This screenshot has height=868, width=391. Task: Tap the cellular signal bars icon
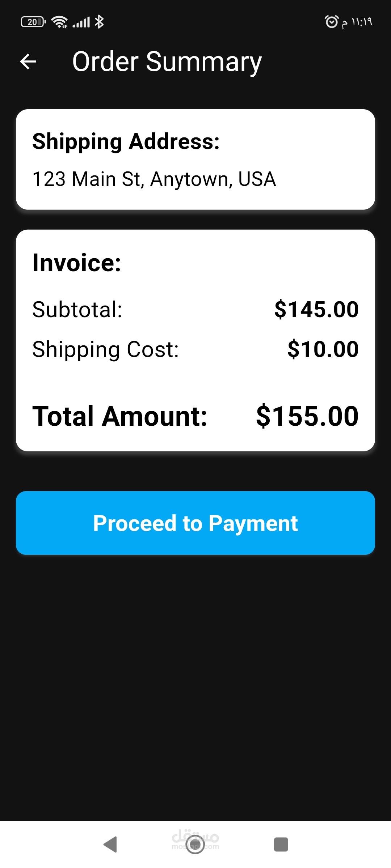click(81, 22)
